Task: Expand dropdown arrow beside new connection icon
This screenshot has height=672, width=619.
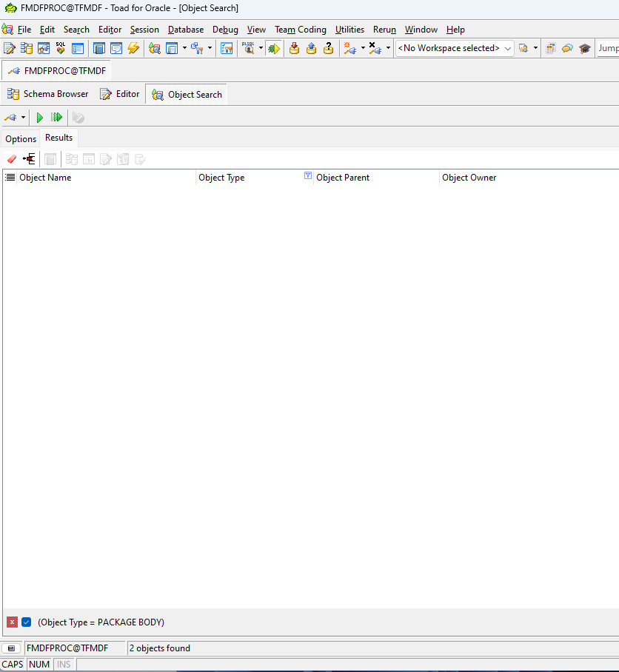Action: [x=363, y=48]
